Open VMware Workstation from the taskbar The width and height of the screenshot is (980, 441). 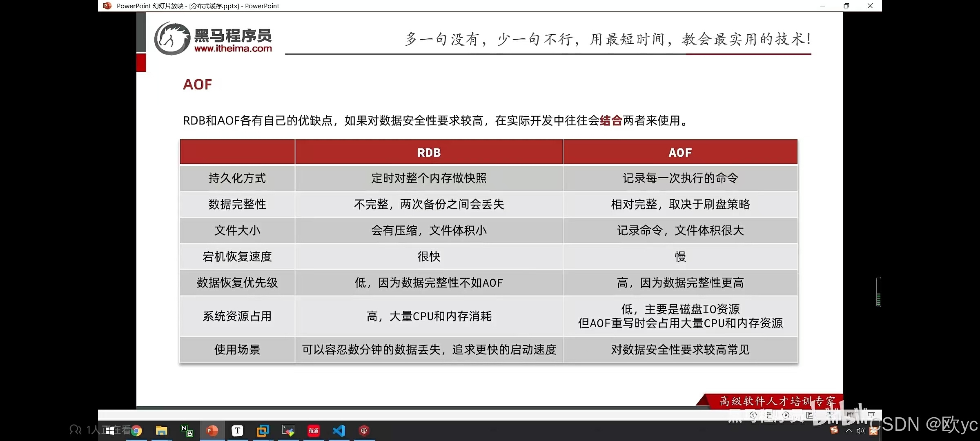coord(263,430)
